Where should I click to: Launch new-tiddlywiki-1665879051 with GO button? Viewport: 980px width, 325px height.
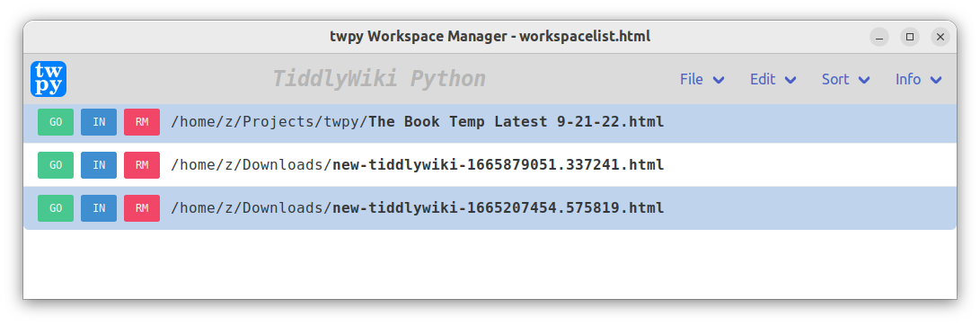pos(56,165)
